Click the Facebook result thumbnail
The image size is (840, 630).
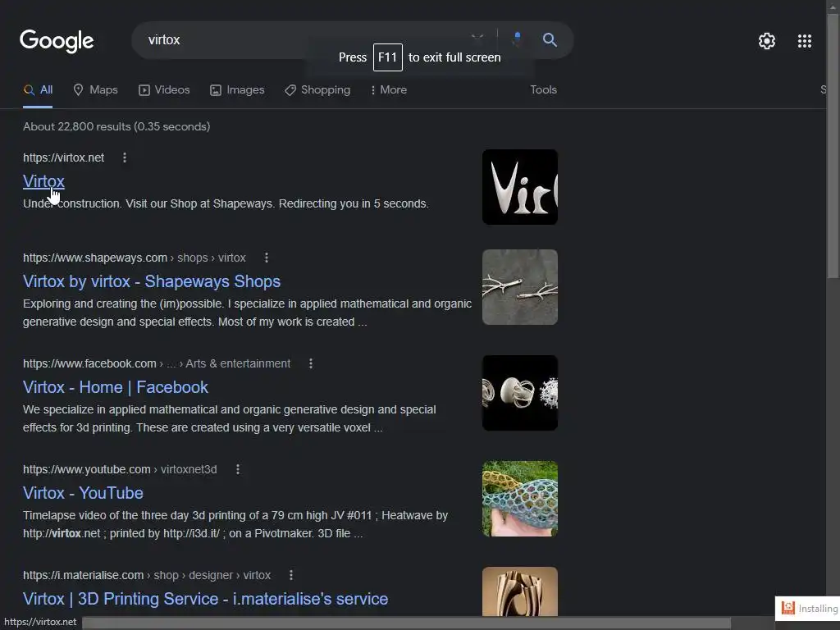tap(519, 393)
